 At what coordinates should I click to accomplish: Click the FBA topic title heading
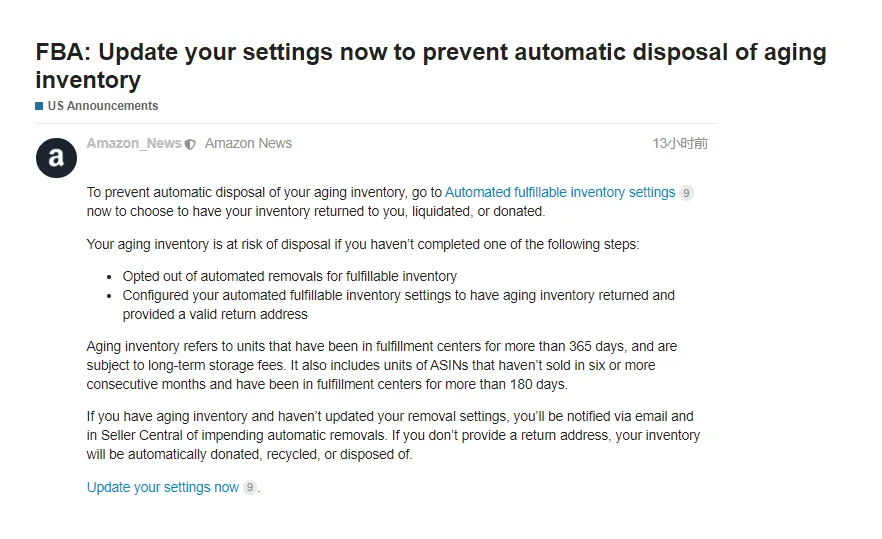tap(431, 66)
